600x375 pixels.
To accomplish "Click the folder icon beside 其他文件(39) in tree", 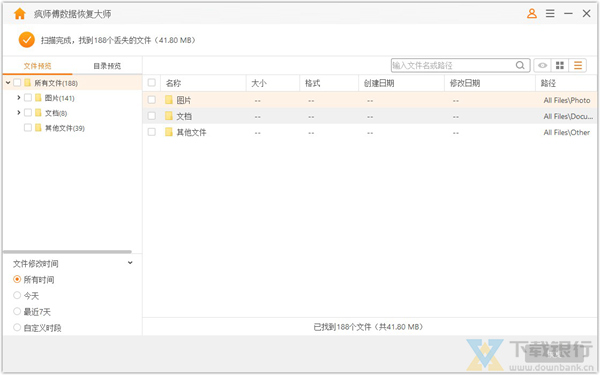I will click(38, 127).
